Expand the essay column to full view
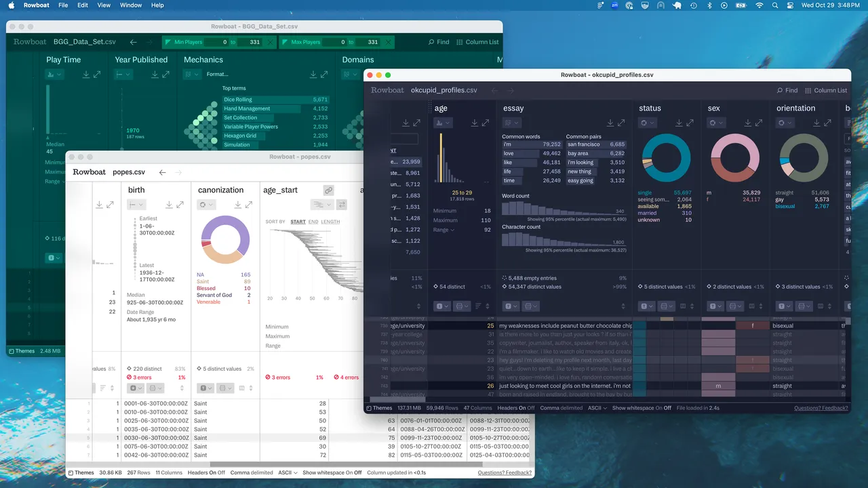The width and height of the screenshot is (868, 488). click(623, 123)
